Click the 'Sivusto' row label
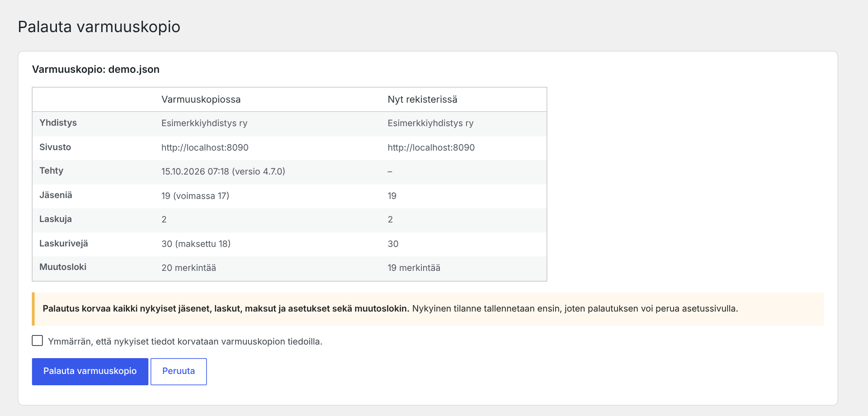Screen dimensions: 868x416 tap(55, 147)
